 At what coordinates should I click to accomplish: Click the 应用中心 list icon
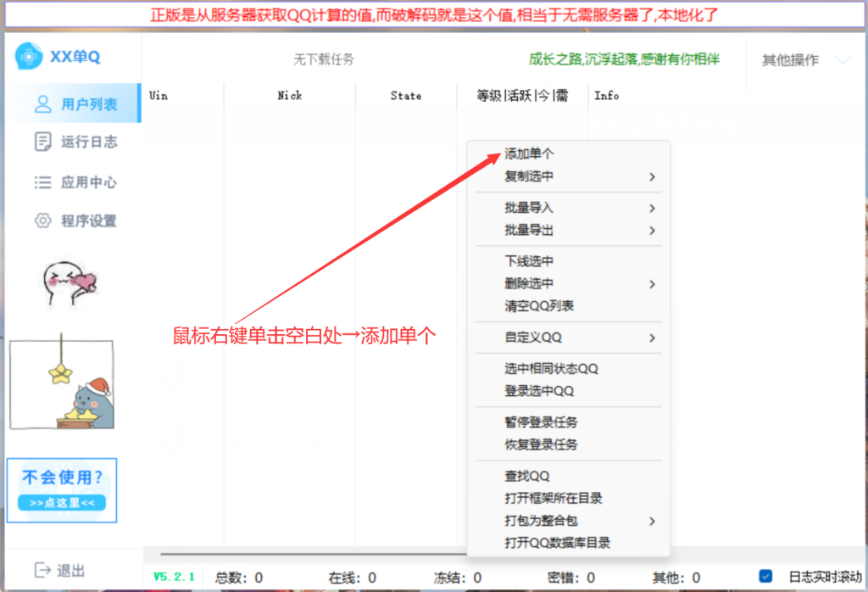[42, 182]
